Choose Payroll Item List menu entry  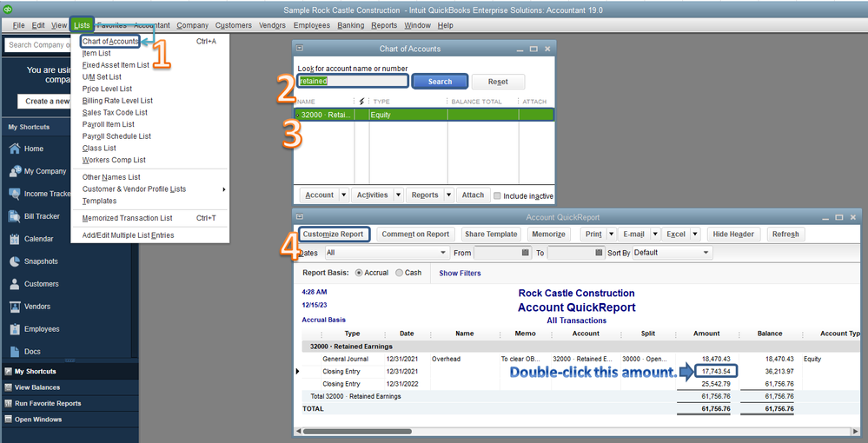(109, 124)
